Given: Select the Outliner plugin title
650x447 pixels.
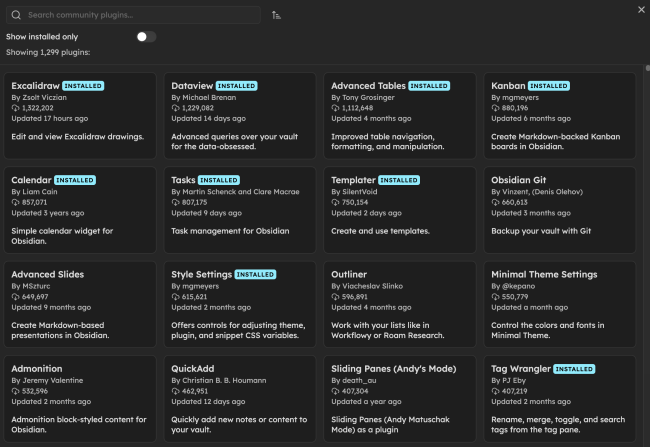Looking at the screenshot, I should coord(349,275).
